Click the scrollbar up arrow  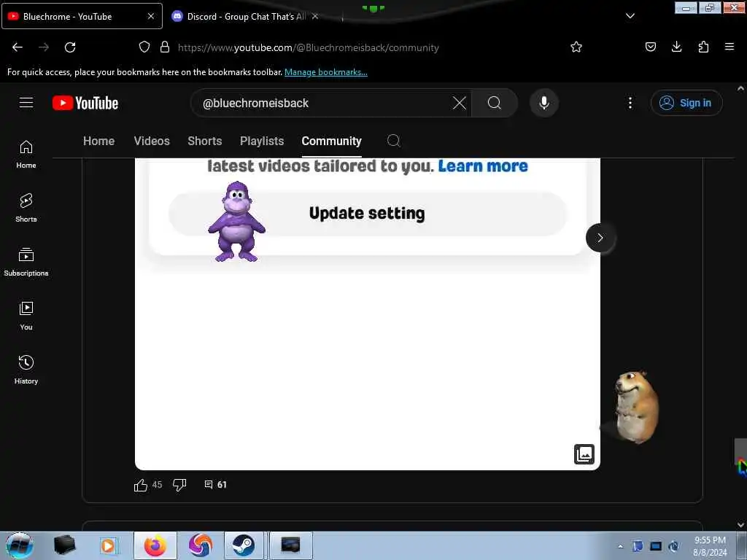pos(741,88)
